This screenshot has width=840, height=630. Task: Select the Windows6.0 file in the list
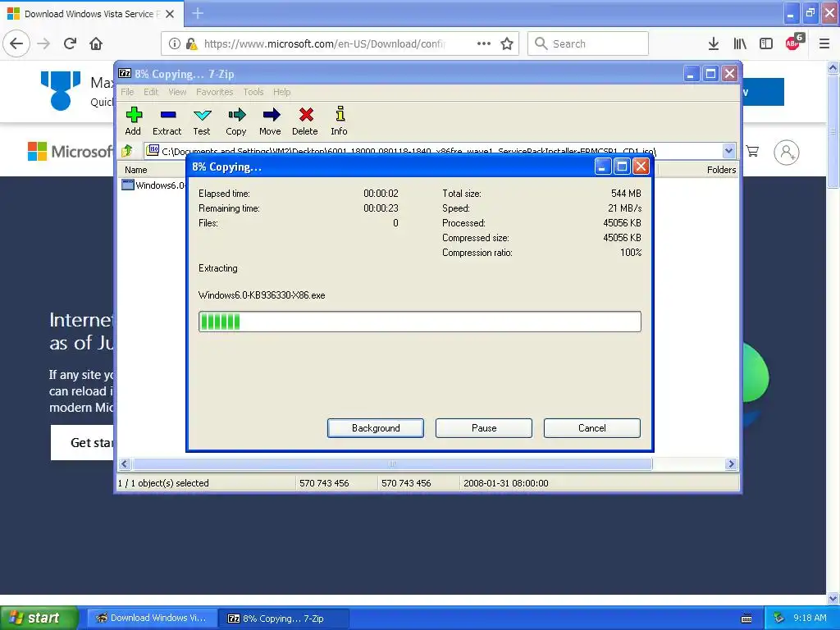pyautogui.click(x=153, y=185)
